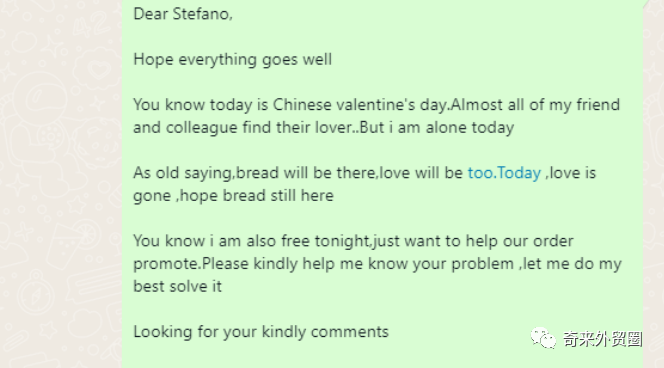Click the word "order" in the message
Image resolution: width=664 pixels, height=368 pixels.
[x=553, y=241]
